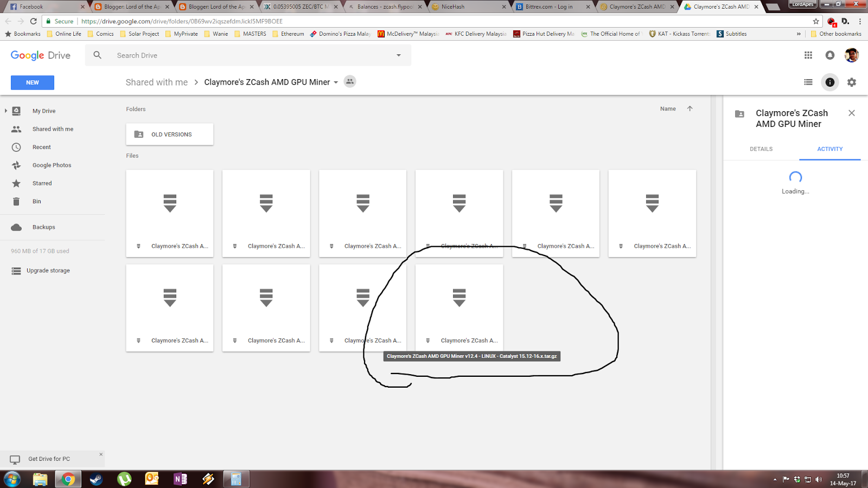The width and height of the screenshot is (868, 488).
Task: Open Other bookmarks folder
Action: [836, 34]
